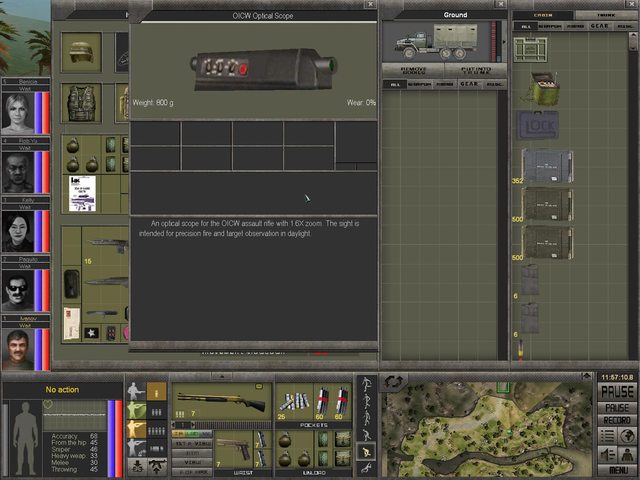
Task: Select the helmet in the head slot
Action: pyautogui.click(x=81, y=52)
